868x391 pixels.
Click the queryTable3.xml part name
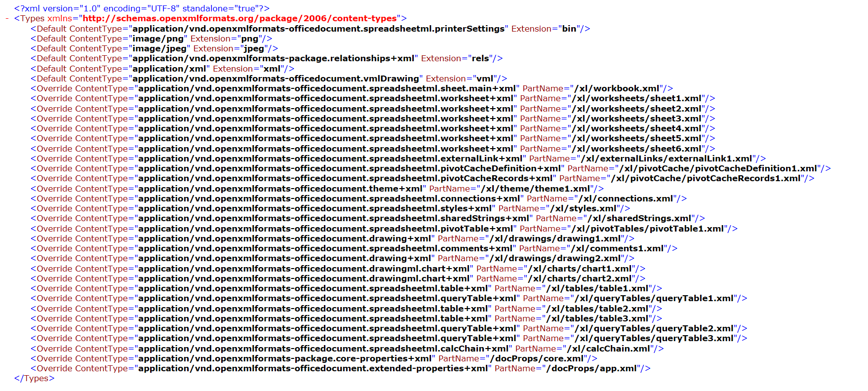(x=655, y=338)
